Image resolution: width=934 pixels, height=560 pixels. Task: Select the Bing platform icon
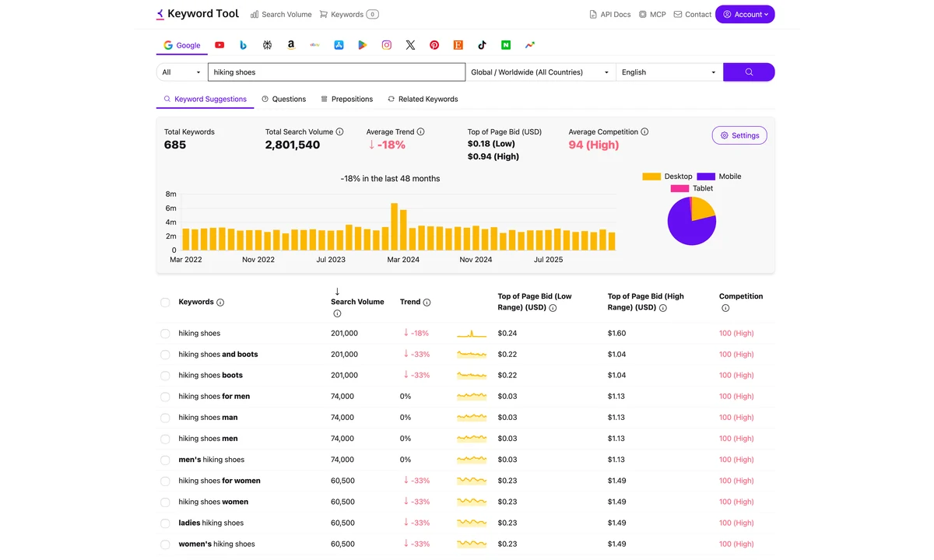coord(244,45)
